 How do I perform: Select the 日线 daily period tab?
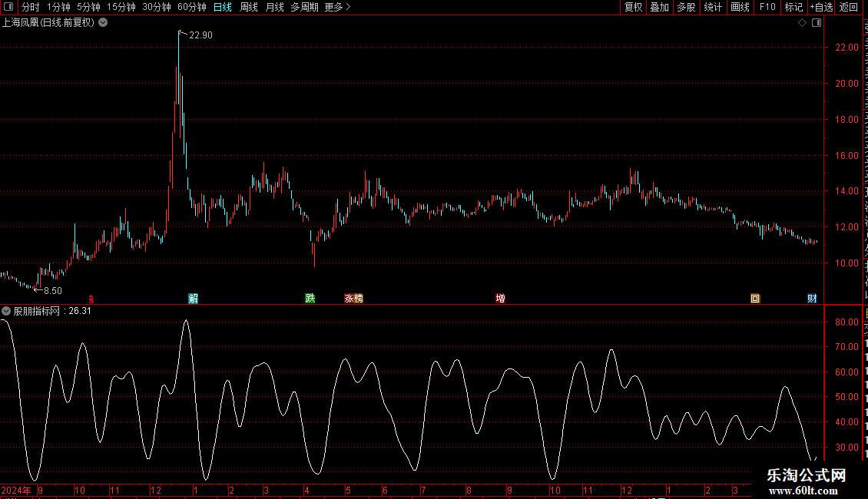click(x=223, y=7)
